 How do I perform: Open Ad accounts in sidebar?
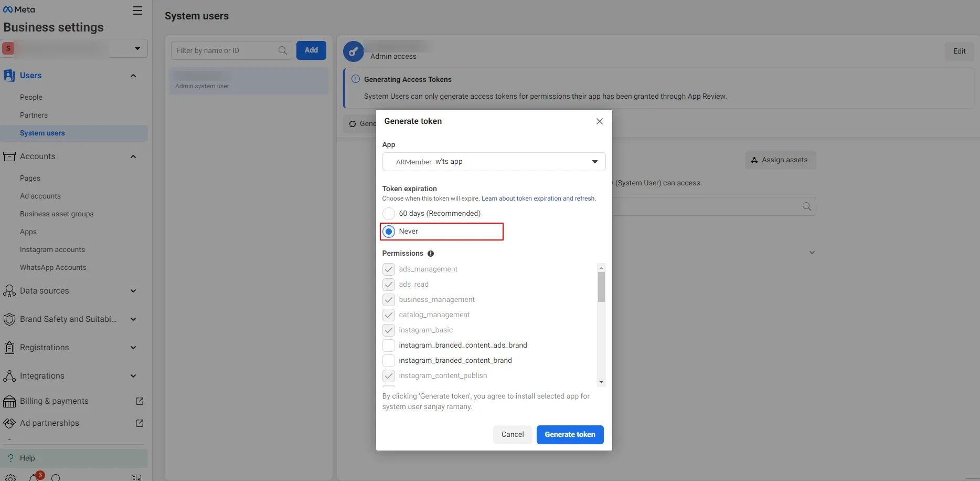click(x=40, y=196)
